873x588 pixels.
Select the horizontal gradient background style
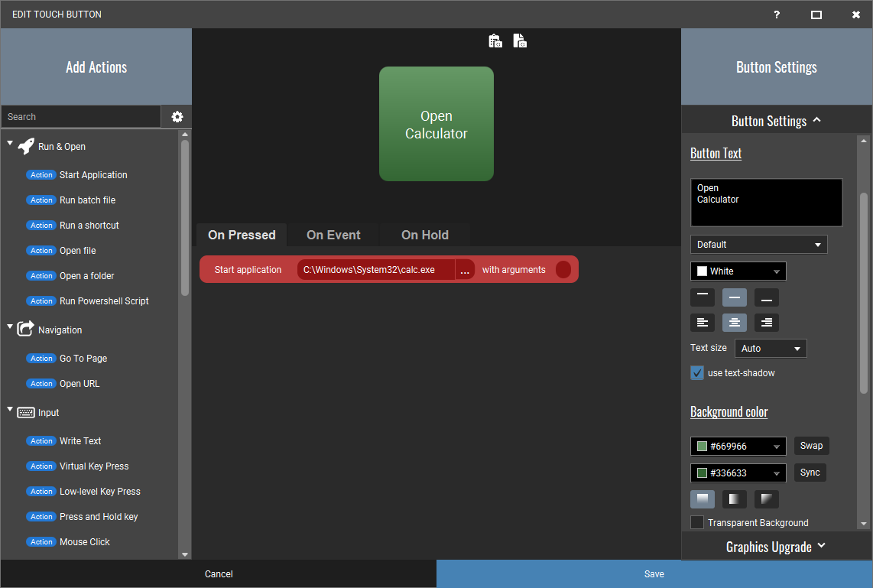(735, 499)
